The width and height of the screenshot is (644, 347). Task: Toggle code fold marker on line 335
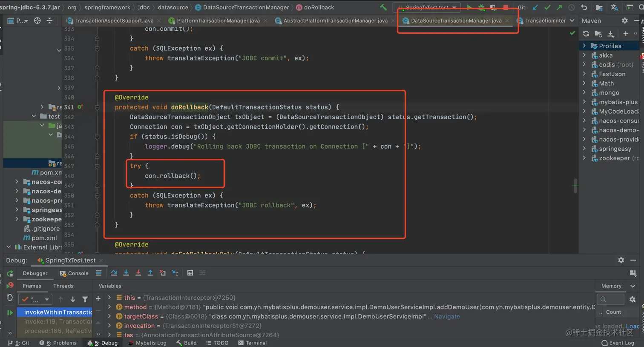coord(97,49)
